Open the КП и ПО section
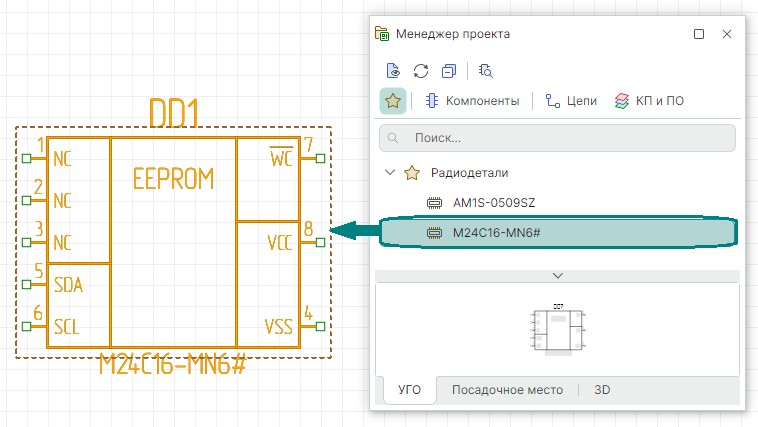The height and width of the screenshot is (427, 758). 649,101
